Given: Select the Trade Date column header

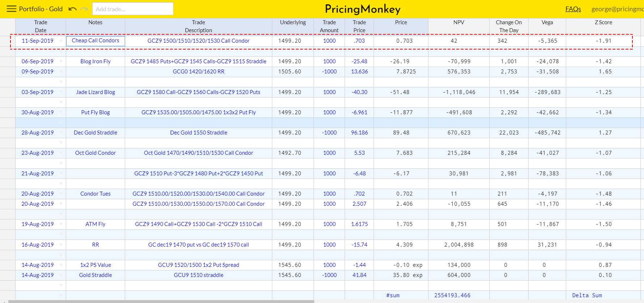Looking at the screenshot, I should (x=40, y=26).
